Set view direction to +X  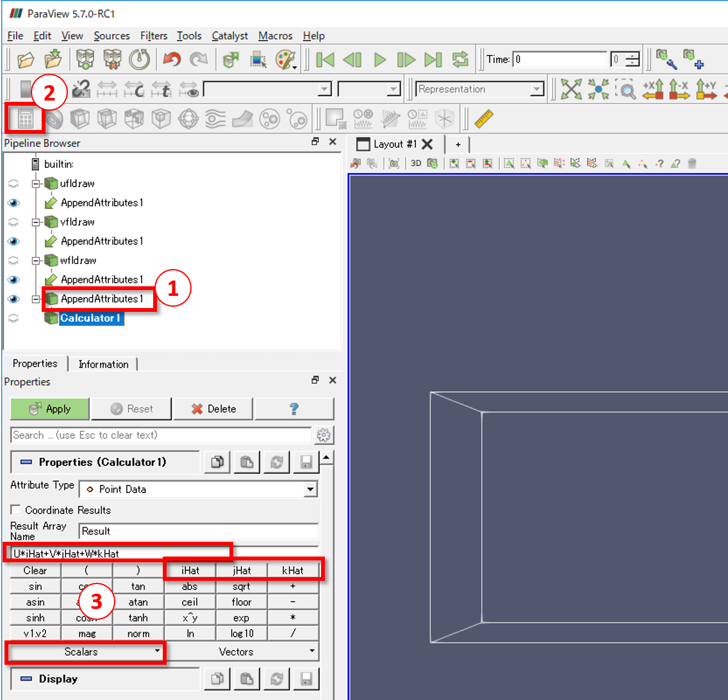(x=653, y=89)
